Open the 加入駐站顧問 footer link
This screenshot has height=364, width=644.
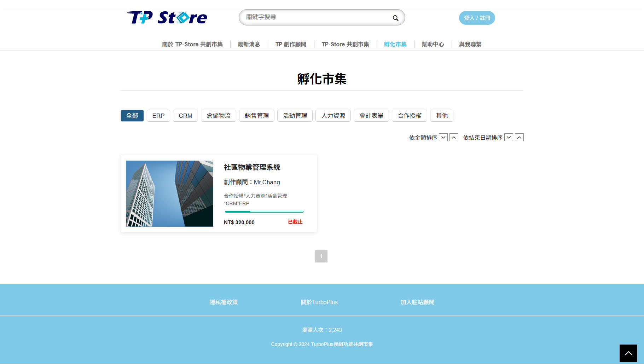tap(417, 302)
